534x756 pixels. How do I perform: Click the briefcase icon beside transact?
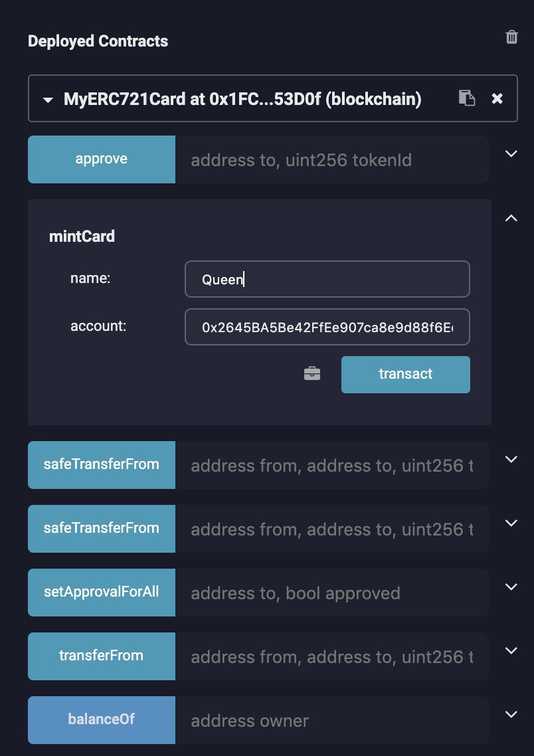pos(312,373)
